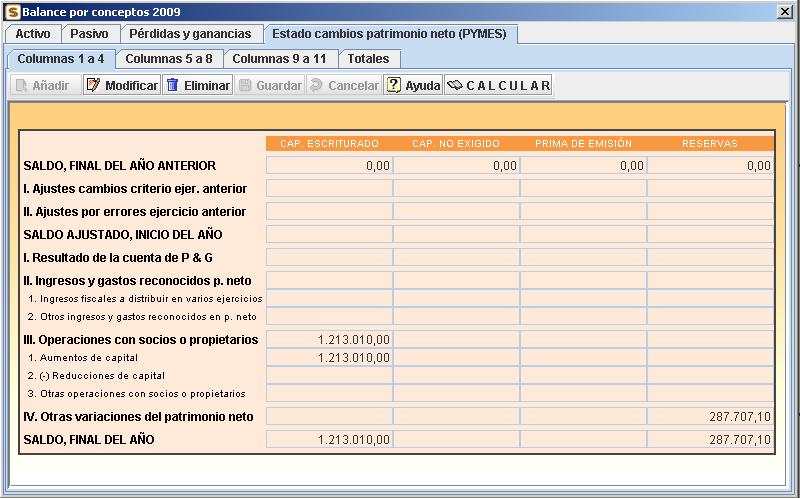Click '2. Otros ingresos y gastos reconocidos en p. neto'

pyautogui.click(x=142, y=317)
